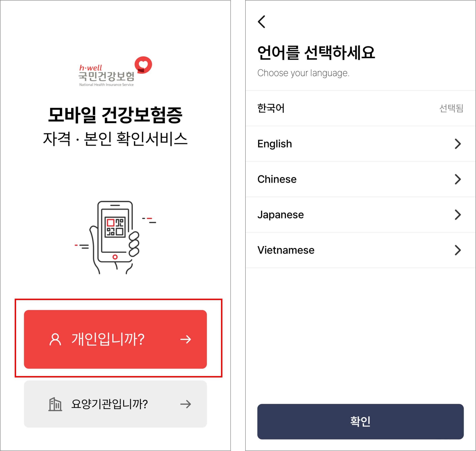476x451 pixels.
Task: Click the h-well 국민건강보험 logo
Action: [115, 72]
